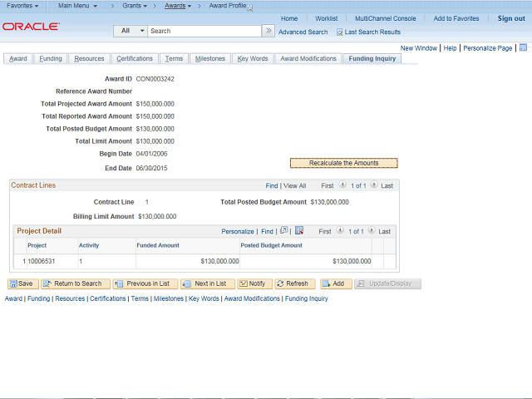
Task: Expand the Main Menu dropdown
Action: coord(77,6)
